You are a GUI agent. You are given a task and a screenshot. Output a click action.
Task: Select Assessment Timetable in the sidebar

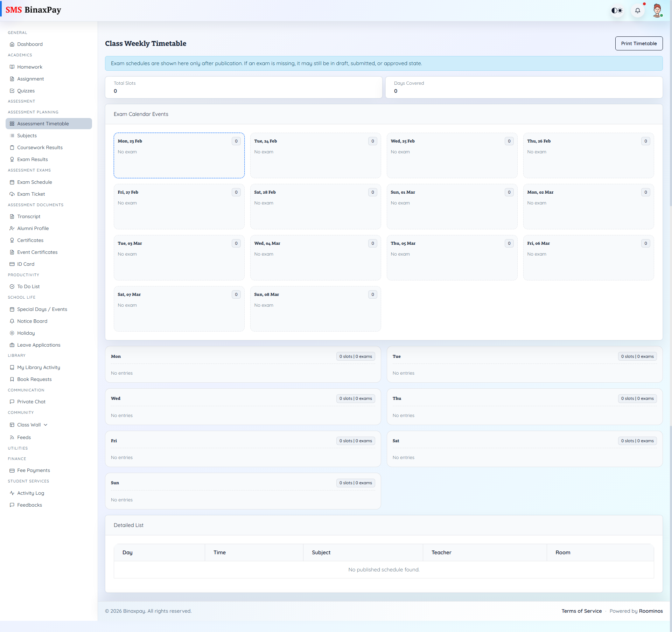point(43,124)
